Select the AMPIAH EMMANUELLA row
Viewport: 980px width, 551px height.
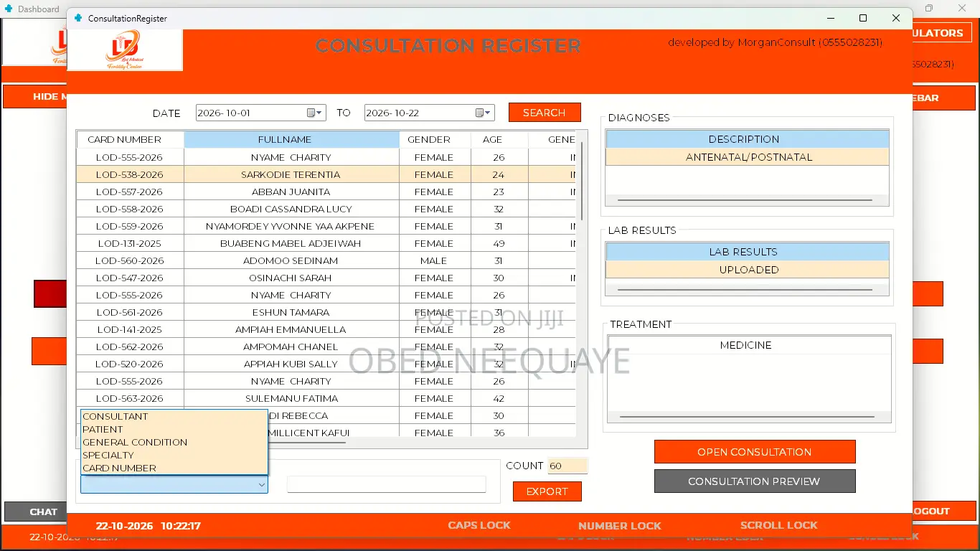[x=326, y=329]
